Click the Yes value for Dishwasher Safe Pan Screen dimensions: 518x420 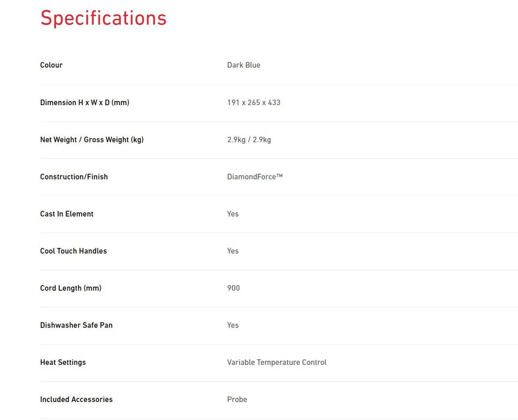click(233, 326)
